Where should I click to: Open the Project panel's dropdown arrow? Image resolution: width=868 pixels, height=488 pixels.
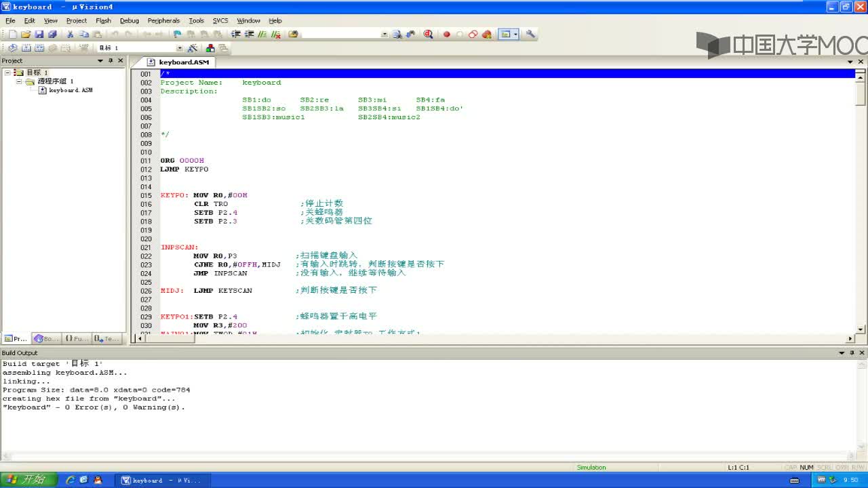(100, 61)
